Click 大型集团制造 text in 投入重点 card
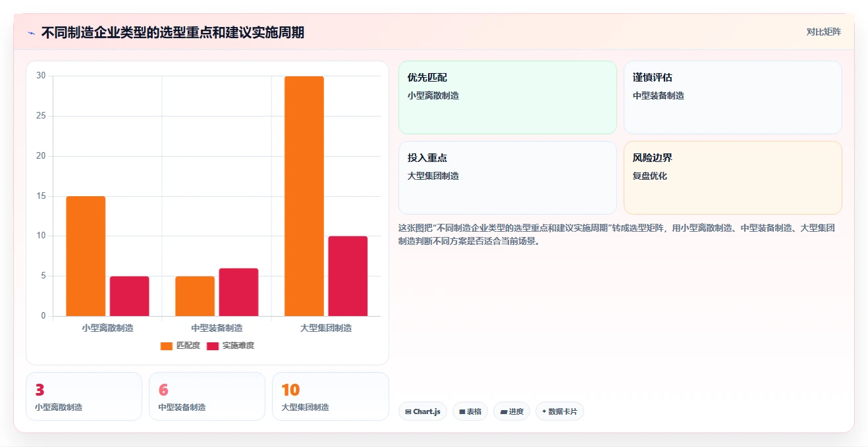This screenshot has width=868, height=447. tap(433, 176)
